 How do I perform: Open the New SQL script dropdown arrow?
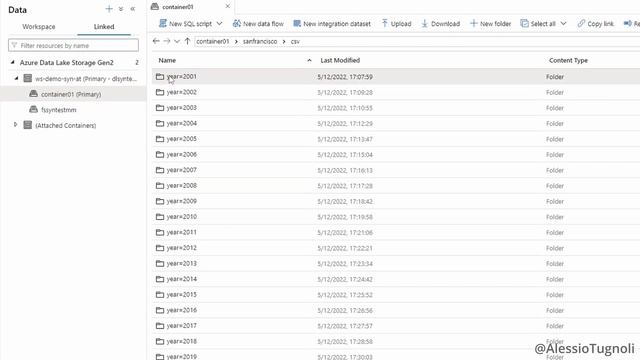(x=219, y=24)
